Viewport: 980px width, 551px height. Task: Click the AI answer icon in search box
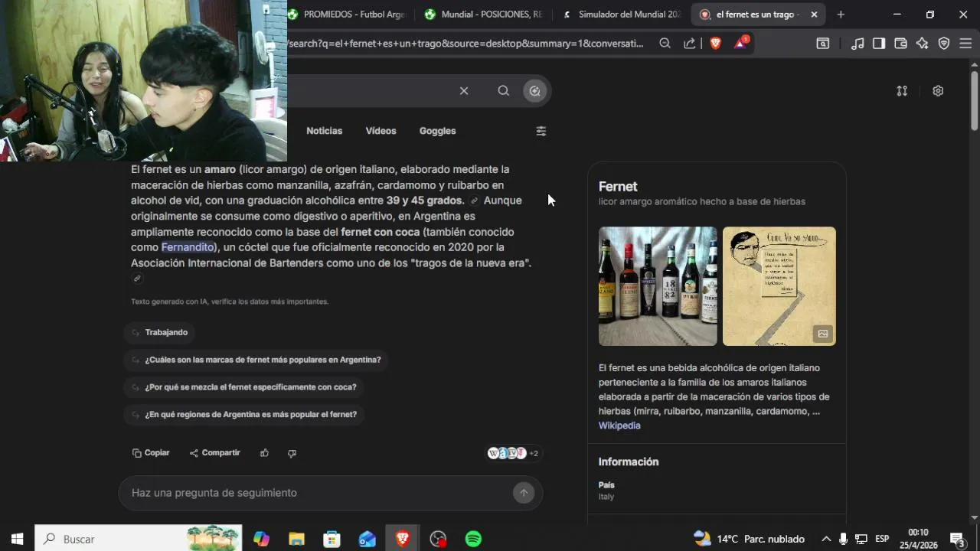tap(534, 90)
